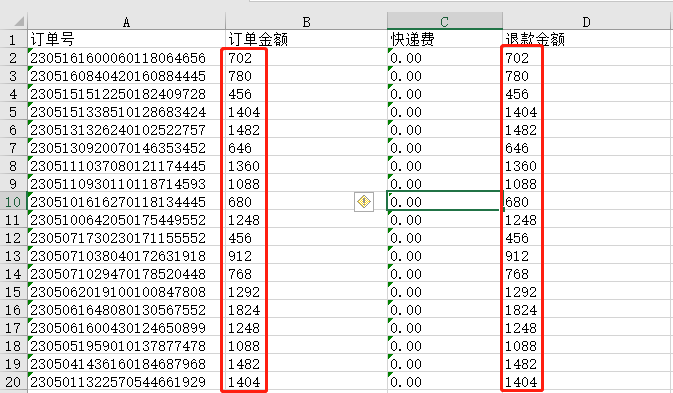
Task: Click order amount 646 in column B
Action: point(306,148)
